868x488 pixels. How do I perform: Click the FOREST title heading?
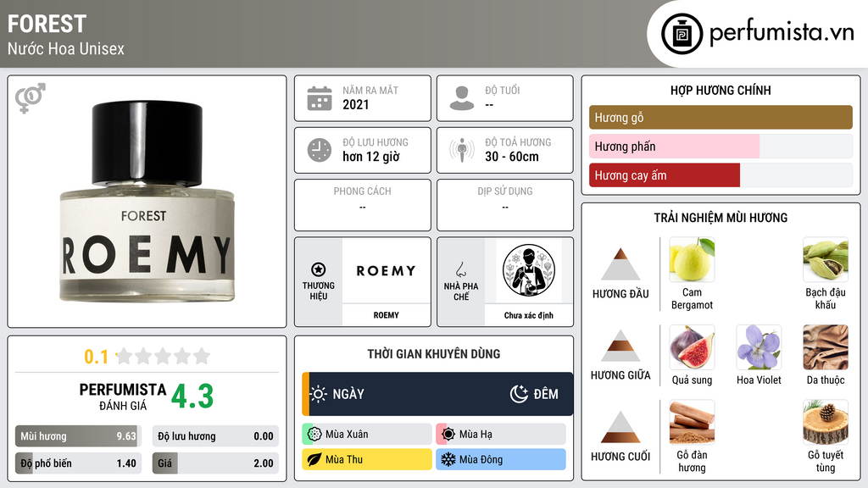(x=47, y=24)
